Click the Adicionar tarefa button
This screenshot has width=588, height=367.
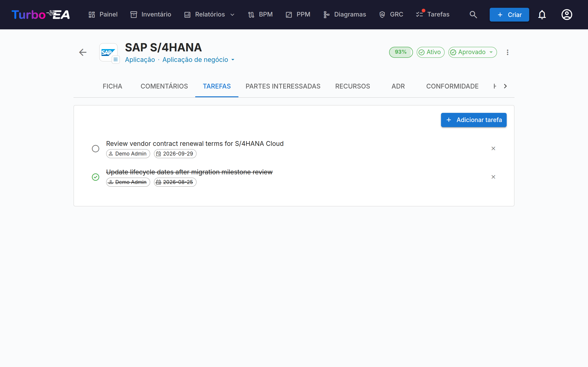tap(474, 120)
